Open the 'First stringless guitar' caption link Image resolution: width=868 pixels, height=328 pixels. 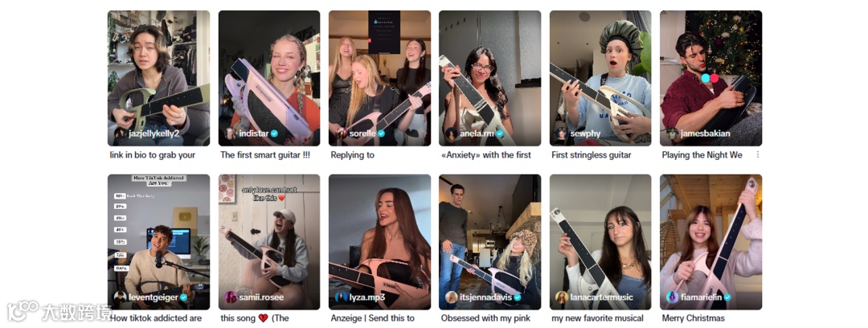click(592, 155)
